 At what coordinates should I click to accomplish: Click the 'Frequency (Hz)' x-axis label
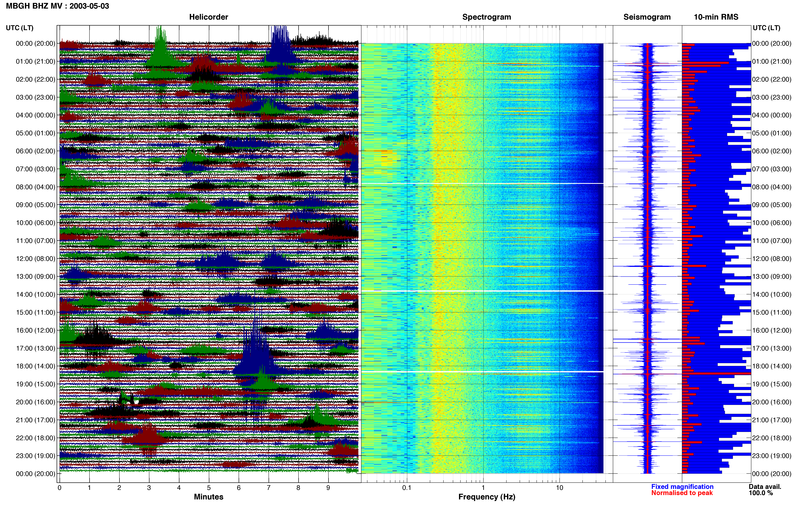tap(487, 497)
